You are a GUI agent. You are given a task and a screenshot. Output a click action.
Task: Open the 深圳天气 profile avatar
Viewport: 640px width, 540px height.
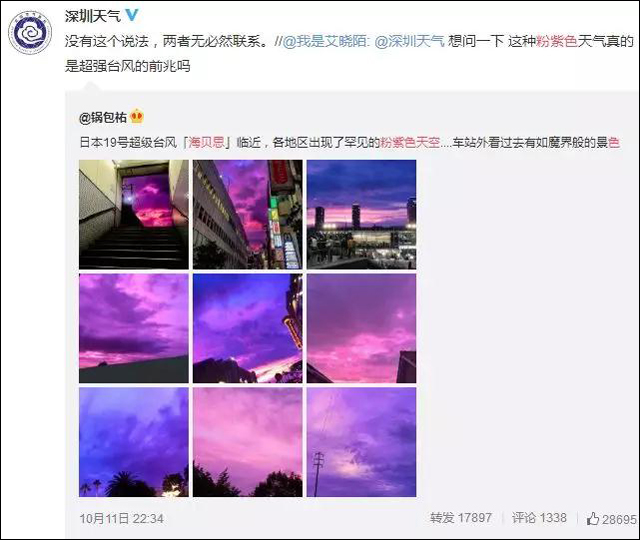[30, 33]
